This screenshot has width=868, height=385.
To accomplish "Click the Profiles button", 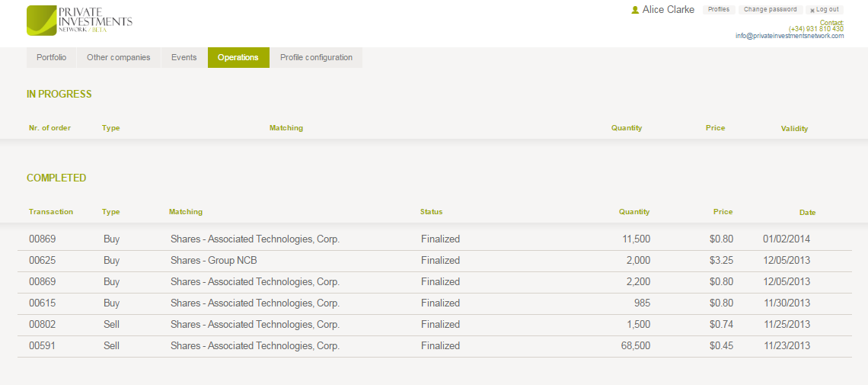I will pos(718,10).
